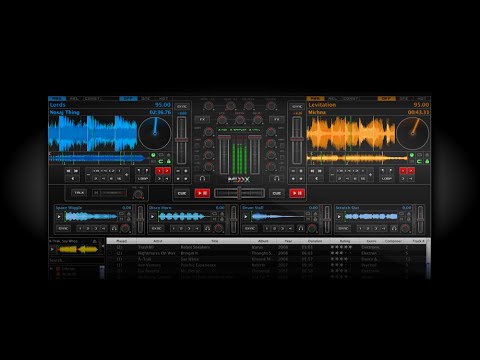480x360 pixels.
Task: Click the right deck CUE button
Action: [277, 193]
